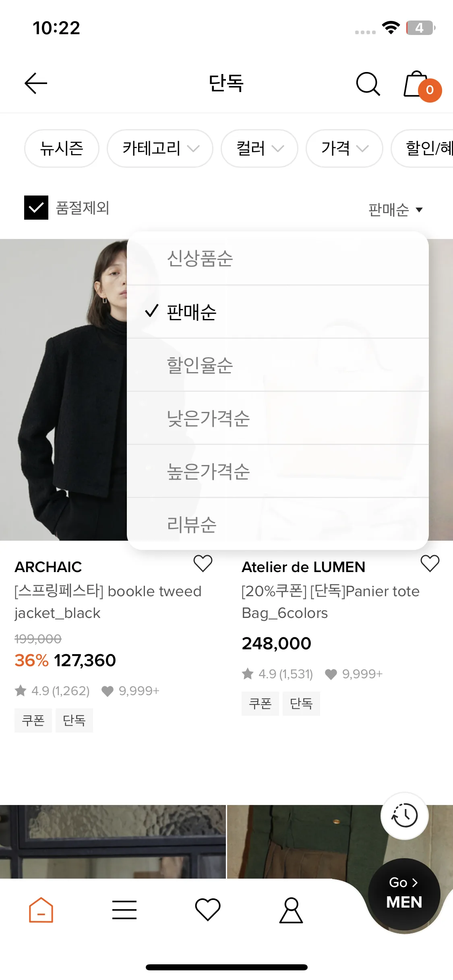Open hamburger menu in bottom bar
453x980 pixels.
(x=124, y=910)
